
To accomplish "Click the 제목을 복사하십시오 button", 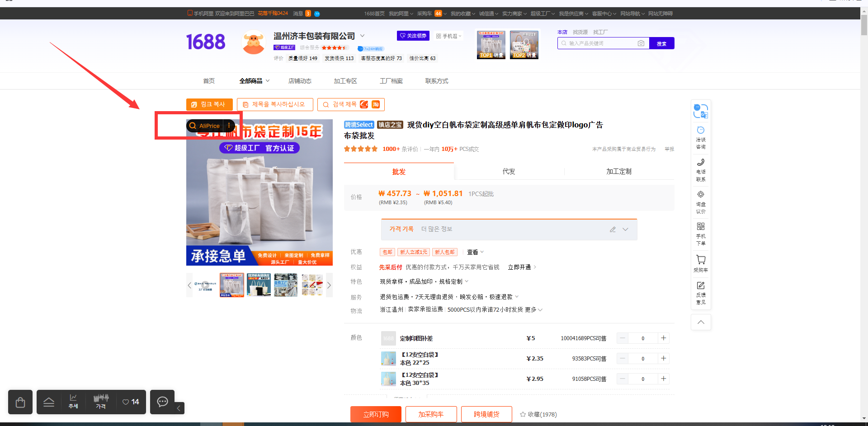I will coord(275,104).
